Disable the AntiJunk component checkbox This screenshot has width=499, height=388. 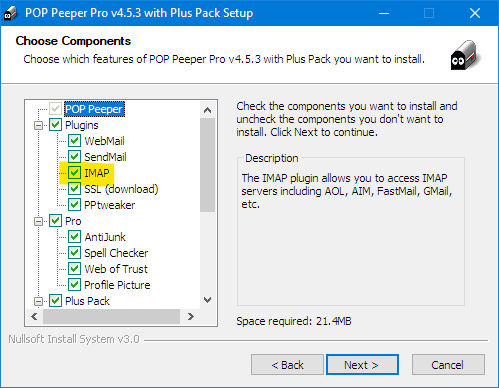74,237
